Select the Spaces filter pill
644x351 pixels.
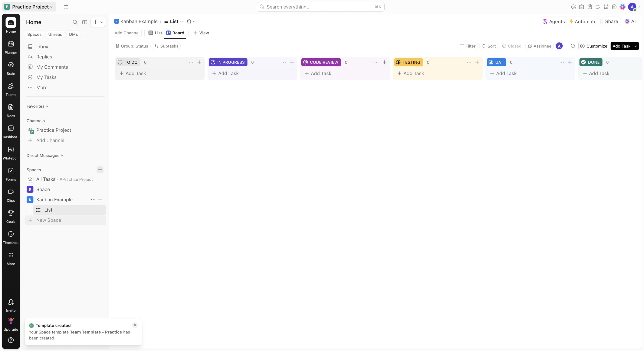[x=34, y=34]
